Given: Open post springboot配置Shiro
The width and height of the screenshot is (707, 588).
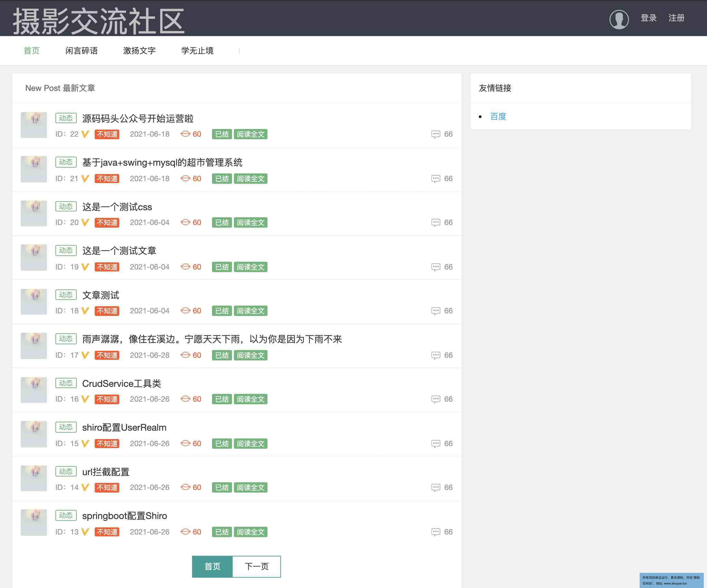Looking at the screenshot, I should click(x=125, y=516).
